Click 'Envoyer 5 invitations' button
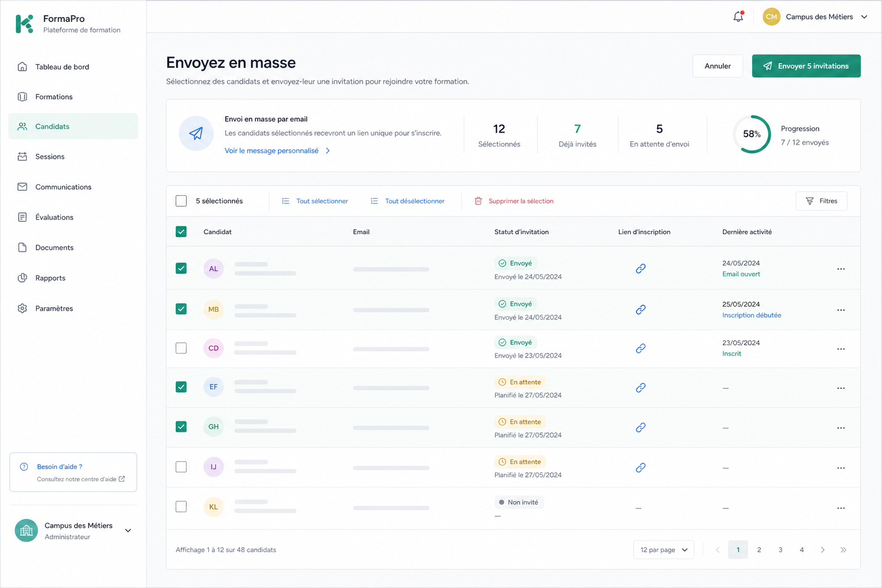Screen dimensions: 882x588 pos(806,66)
